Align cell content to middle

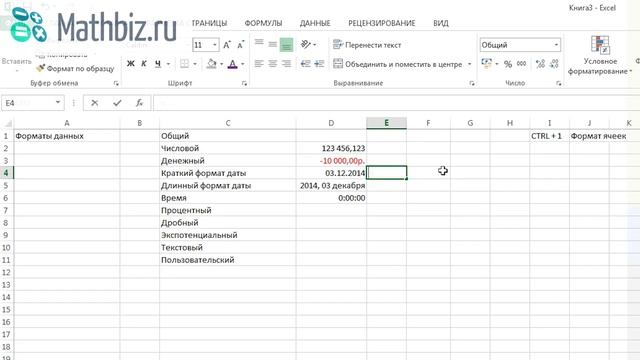tap(273, 44)
